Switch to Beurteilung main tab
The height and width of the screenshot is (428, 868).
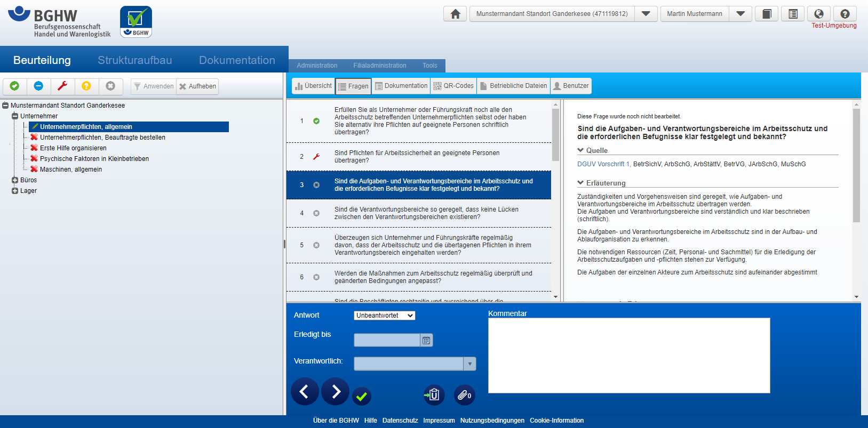pyautogui.click(x=42, y=60)
